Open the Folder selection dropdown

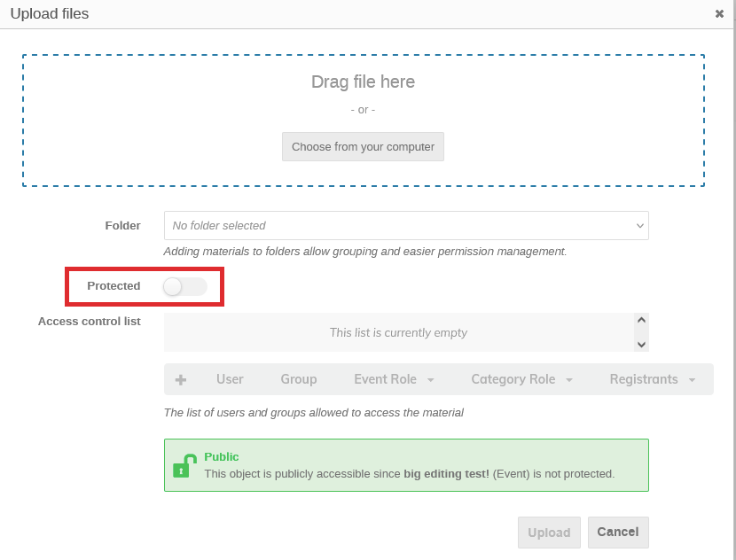pyautogui.click(x=406, y=226)
